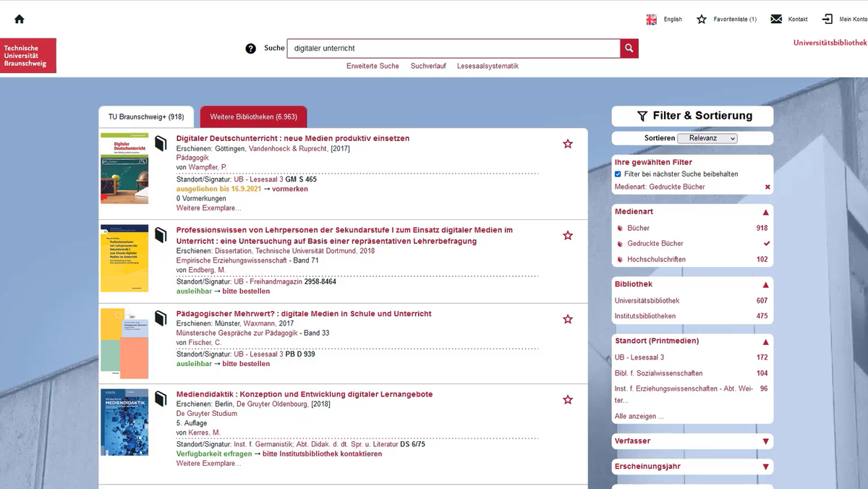This screenshot has height=489, width=868.
Task: Open title Mediendidaktik: Konzeption und Entwicklung
Action: click(305, 394)
